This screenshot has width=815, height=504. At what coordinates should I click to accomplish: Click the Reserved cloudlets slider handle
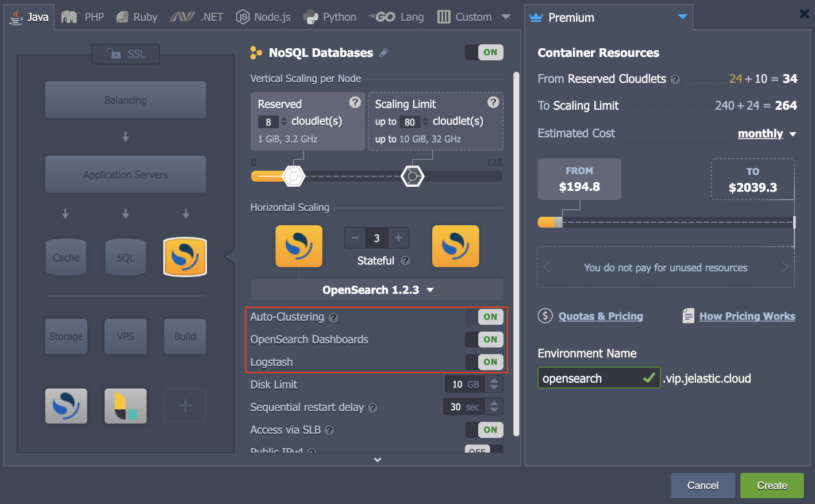point(294,176)
